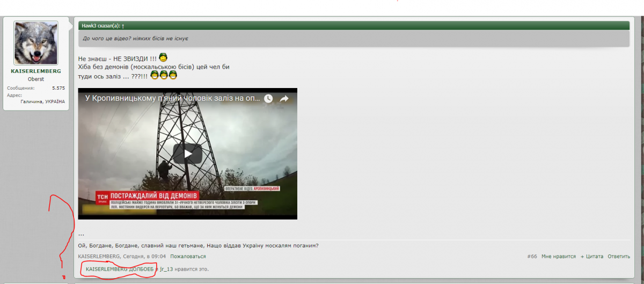Click the Watch later clock icon on video
This screenshot has height=284, width=644.
click(x=268, y=99)
